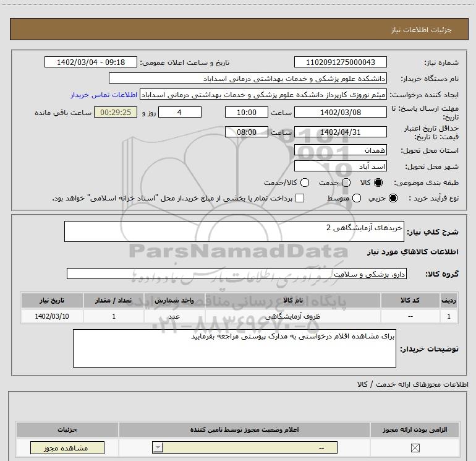Click the الزامی بودن ارائه مجوز header
The width and height of the screenshot is (476, 461).
tap(415, 429)
